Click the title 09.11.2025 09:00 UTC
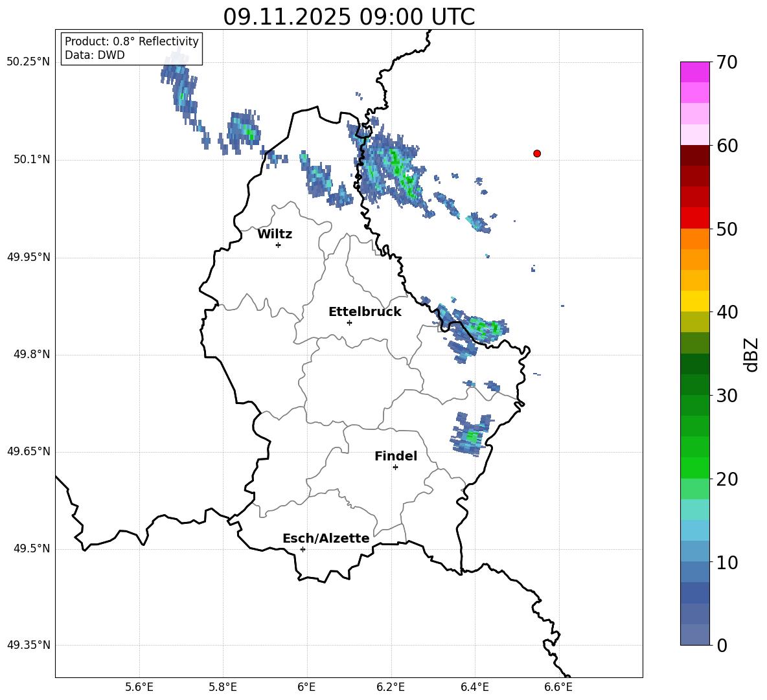The width and height of the screenshot is (767, 700). click(x=349, y=17)
